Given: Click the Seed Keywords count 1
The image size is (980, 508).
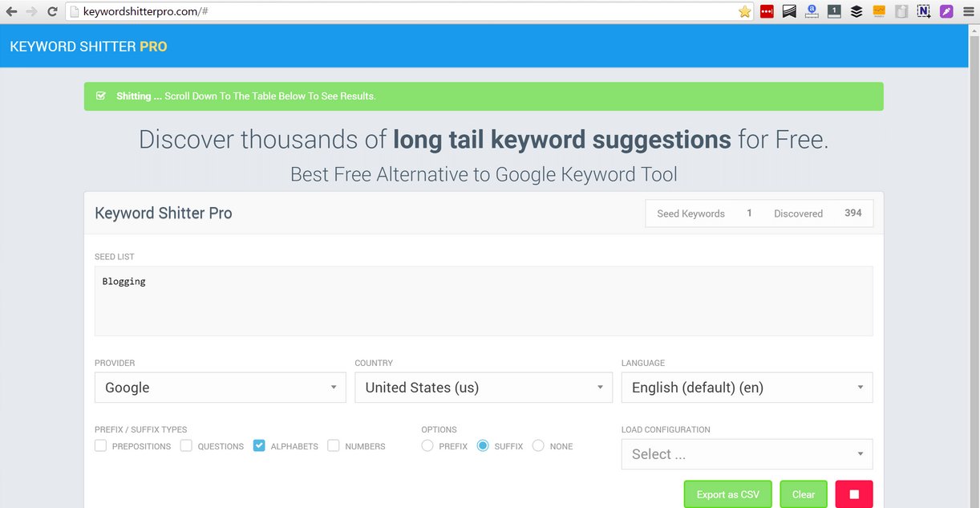Looking at the screenshot, I should [749, 213].
